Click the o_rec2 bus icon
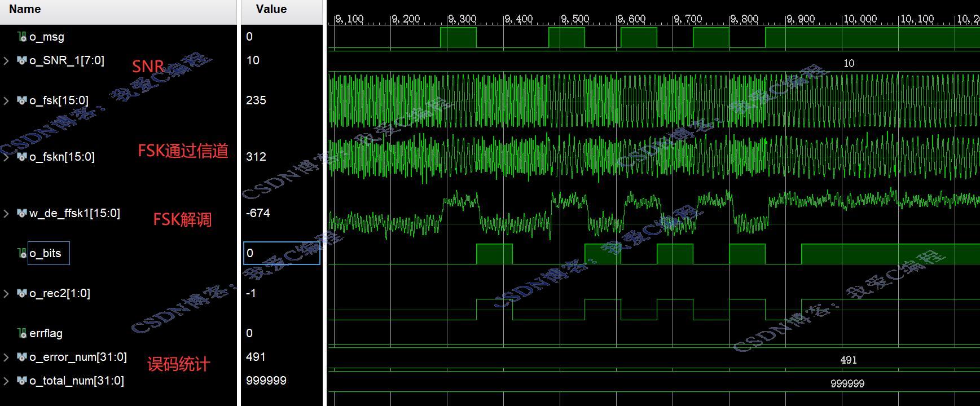 pyautogui.click(x=22, y=293)
